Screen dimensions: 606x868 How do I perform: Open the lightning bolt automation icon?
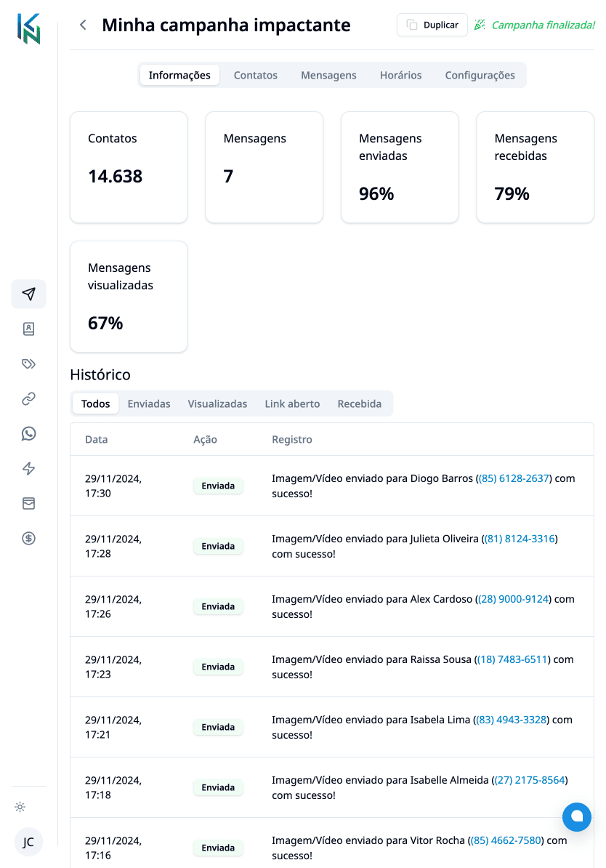(29, 468)
